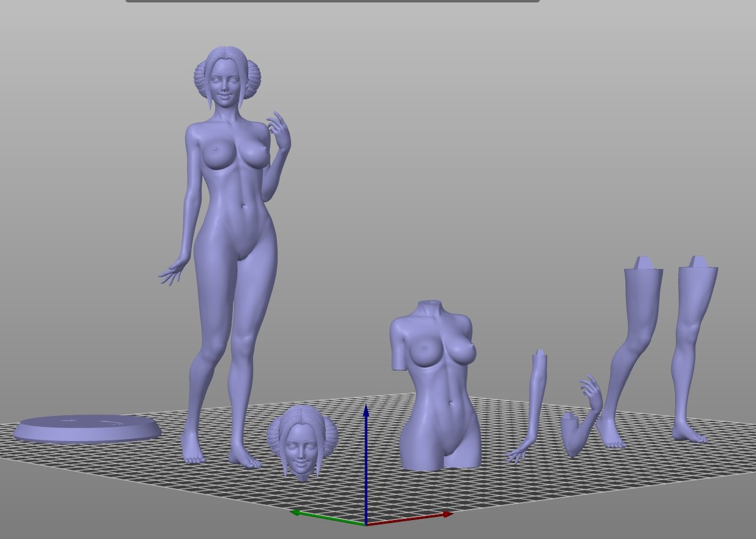Select the straight arm part
This screenshot has height=539, width=756.
[534, 404]
